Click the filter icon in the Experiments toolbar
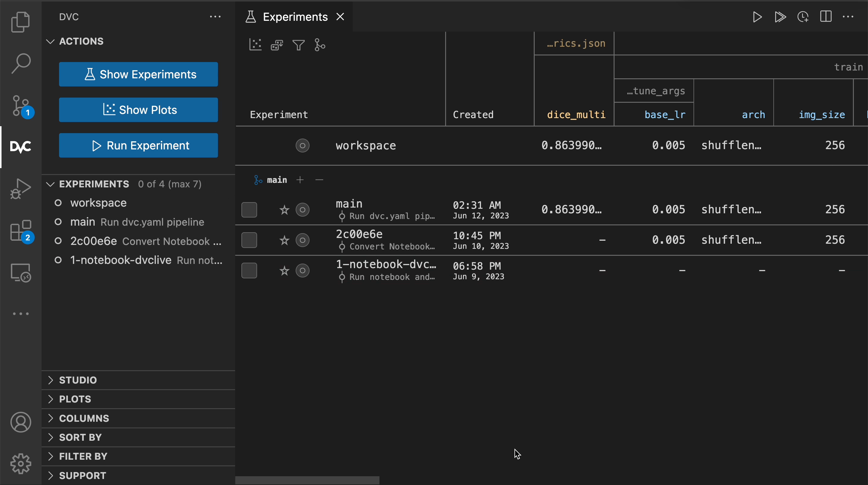 (x=298, y=45)
